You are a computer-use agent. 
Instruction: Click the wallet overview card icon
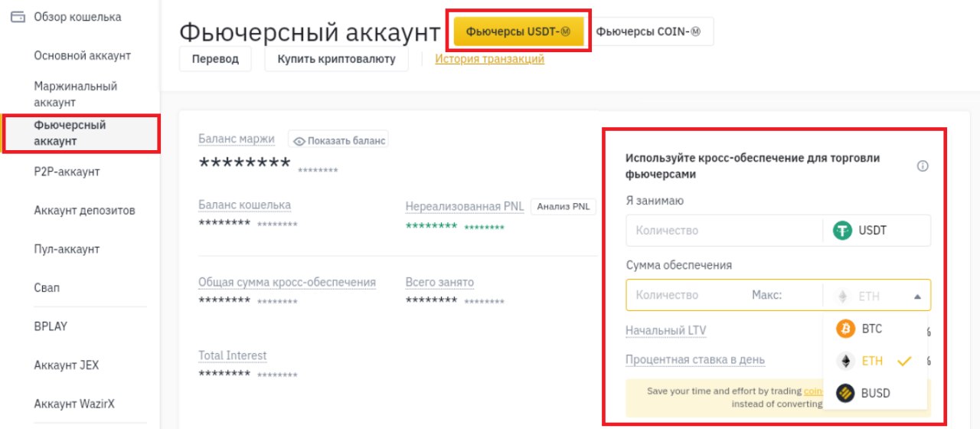point(18,17)
